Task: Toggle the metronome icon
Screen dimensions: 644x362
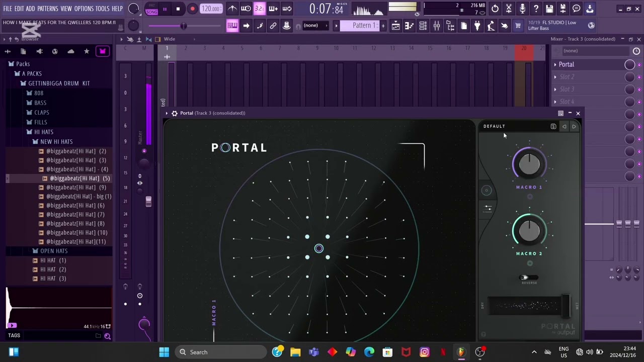Action: click(232, 9)
